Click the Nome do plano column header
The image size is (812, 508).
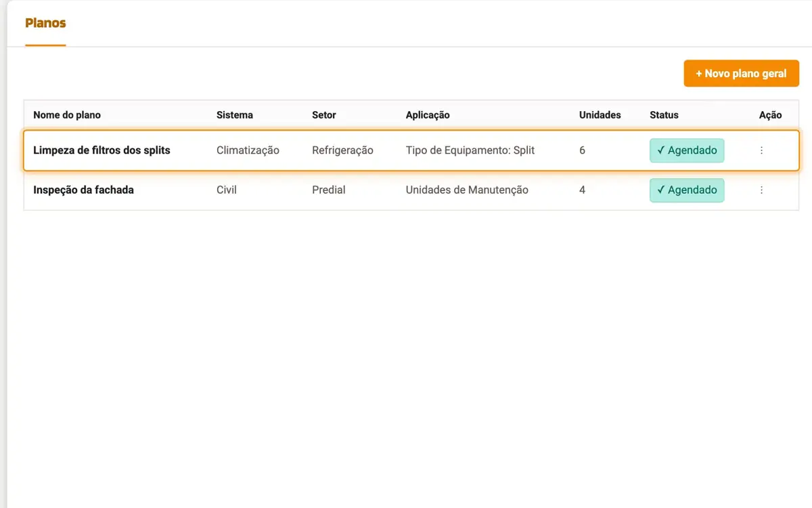pyautogui.click(x=67, y=115)
